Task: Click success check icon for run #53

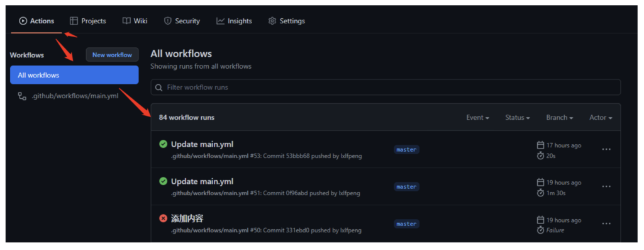Action: [163, 144]
